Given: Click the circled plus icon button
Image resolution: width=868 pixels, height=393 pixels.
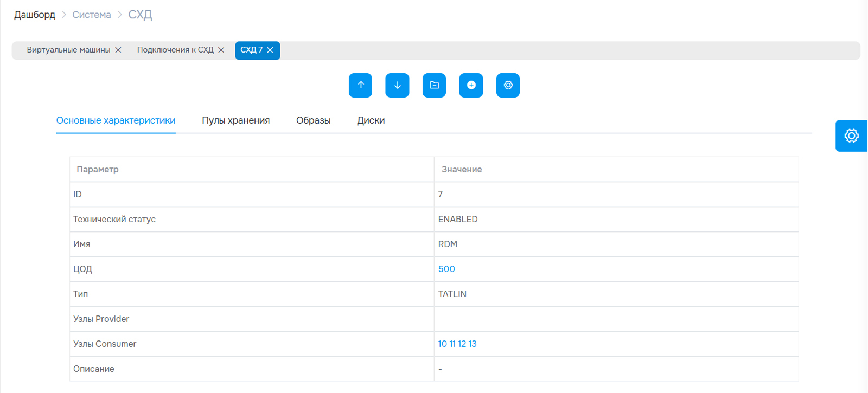Looking at the screenshot, I should click(471, 85).
